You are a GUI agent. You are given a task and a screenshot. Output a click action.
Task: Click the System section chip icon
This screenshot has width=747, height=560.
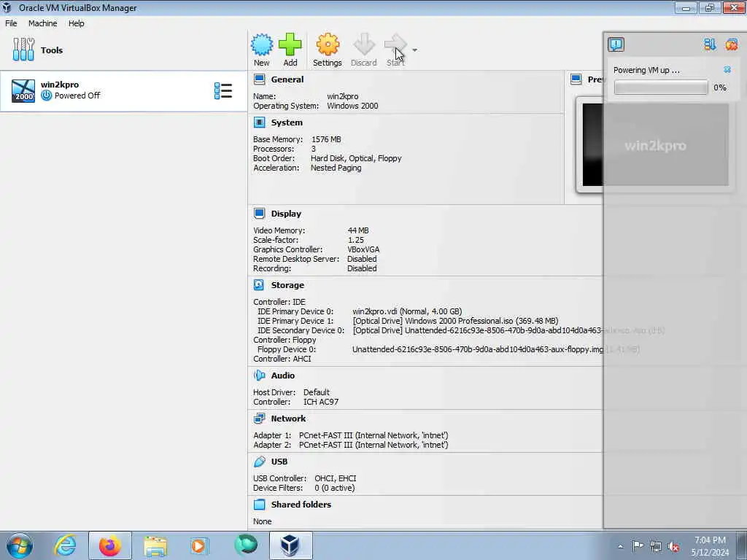click(x=259, y=122)
